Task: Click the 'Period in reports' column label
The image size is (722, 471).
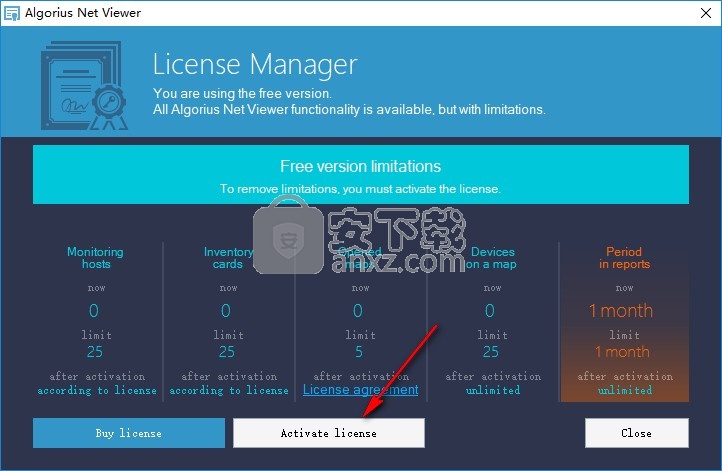Action: (624, 258)
